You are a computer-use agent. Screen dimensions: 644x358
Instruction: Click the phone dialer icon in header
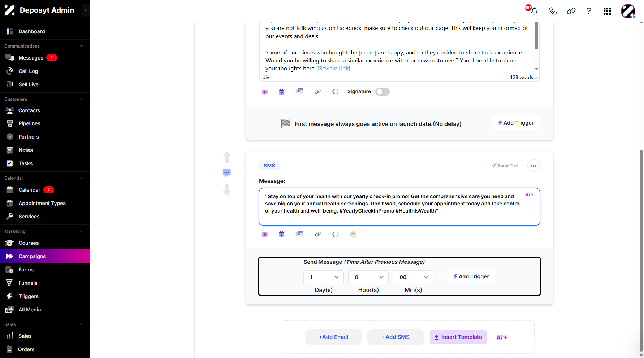[553, 11]
